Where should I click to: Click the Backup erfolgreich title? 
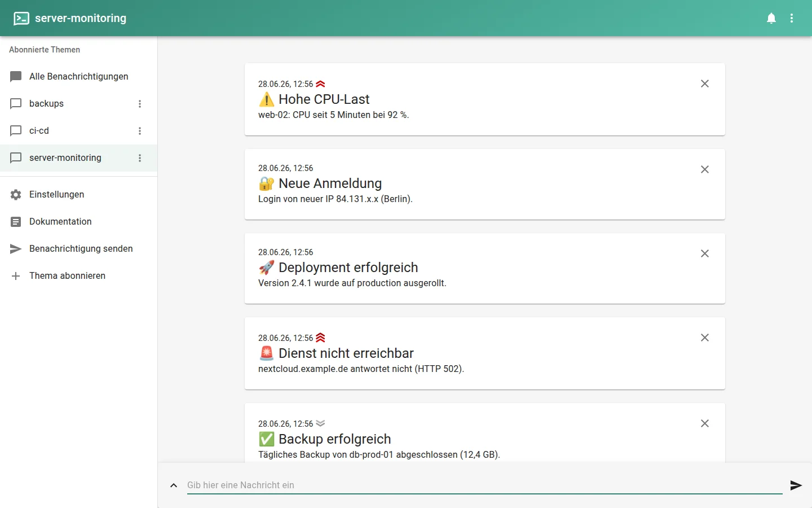[334, 439]
